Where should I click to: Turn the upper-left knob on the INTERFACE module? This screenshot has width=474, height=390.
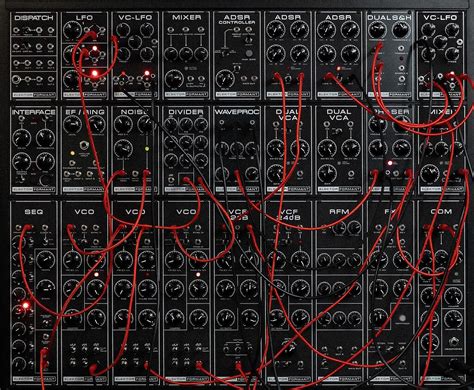click(x=21, y=137)
